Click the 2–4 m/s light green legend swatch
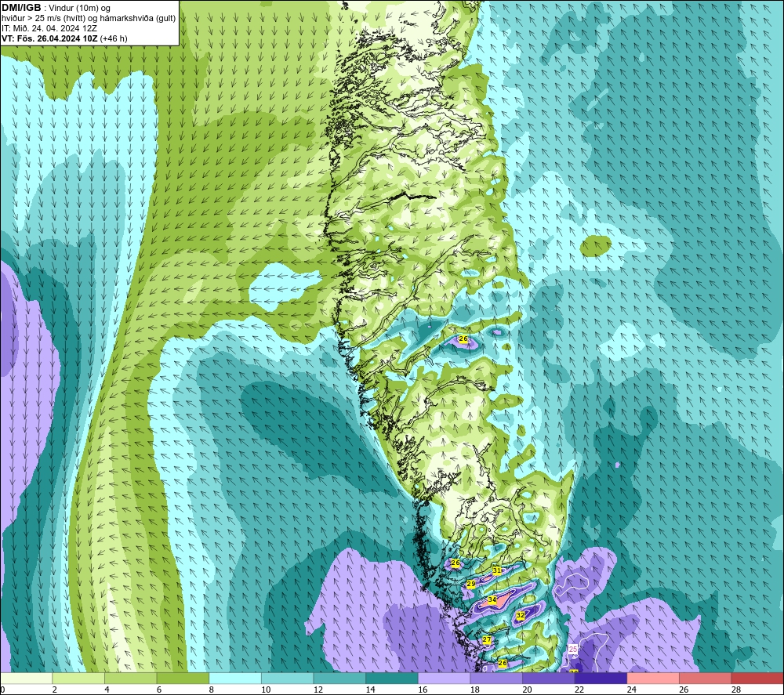 tap(78, 678)
